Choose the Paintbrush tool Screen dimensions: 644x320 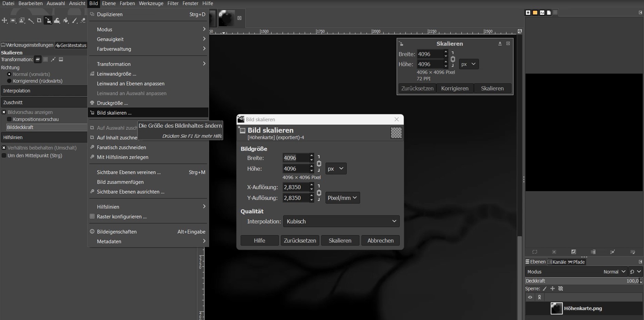tap(75, 21)
